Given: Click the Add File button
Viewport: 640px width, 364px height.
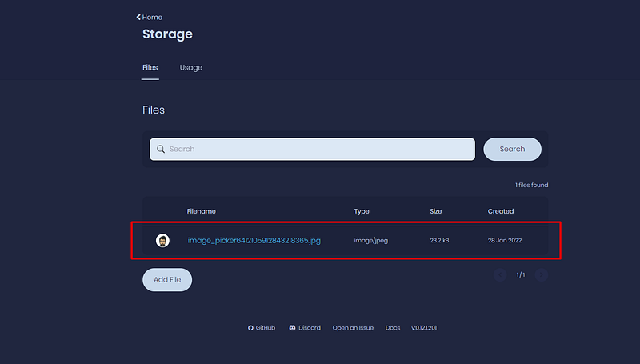Looking at the screenshot, I should [x=167, y=279].
